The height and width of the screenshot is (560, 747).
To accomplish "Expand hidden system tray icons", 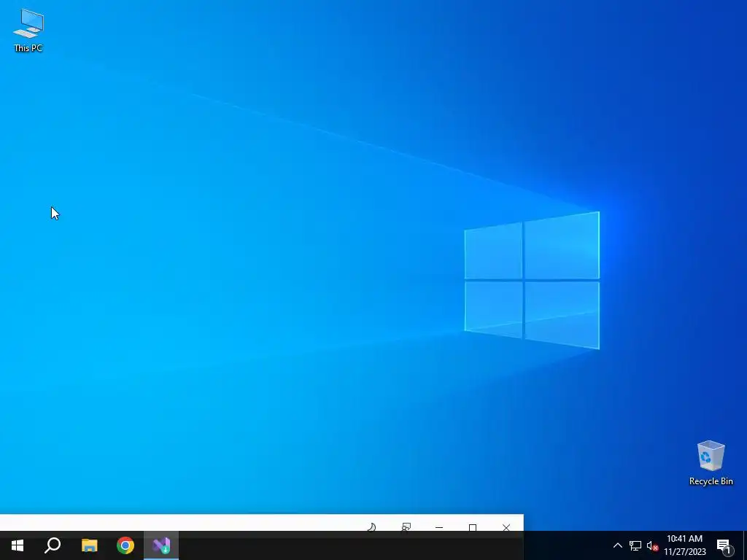I will [x=617, y=545].
